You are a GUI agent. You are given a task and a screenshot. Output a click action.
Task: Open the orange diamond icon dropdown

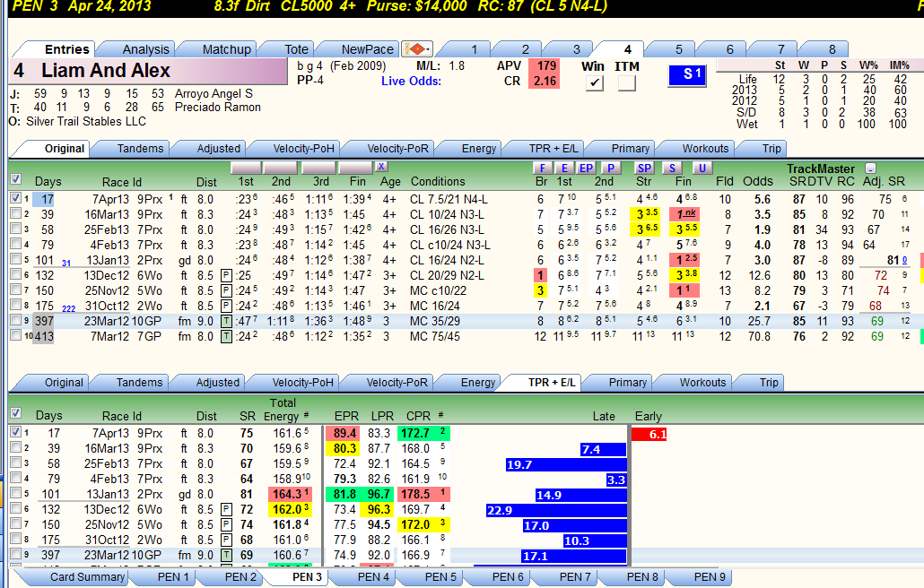[x=416, y=49]
